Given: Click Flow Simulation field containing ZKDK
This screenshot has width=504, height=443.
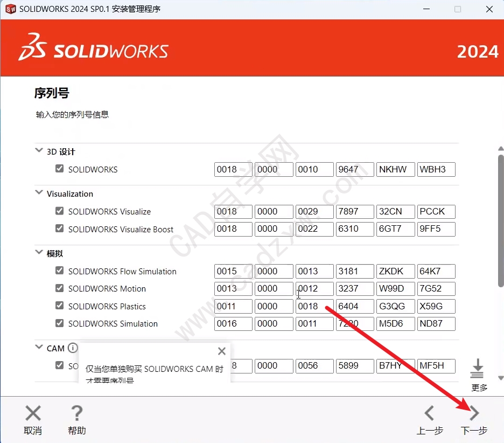Looking at the screenshot, I should [396, 271].
